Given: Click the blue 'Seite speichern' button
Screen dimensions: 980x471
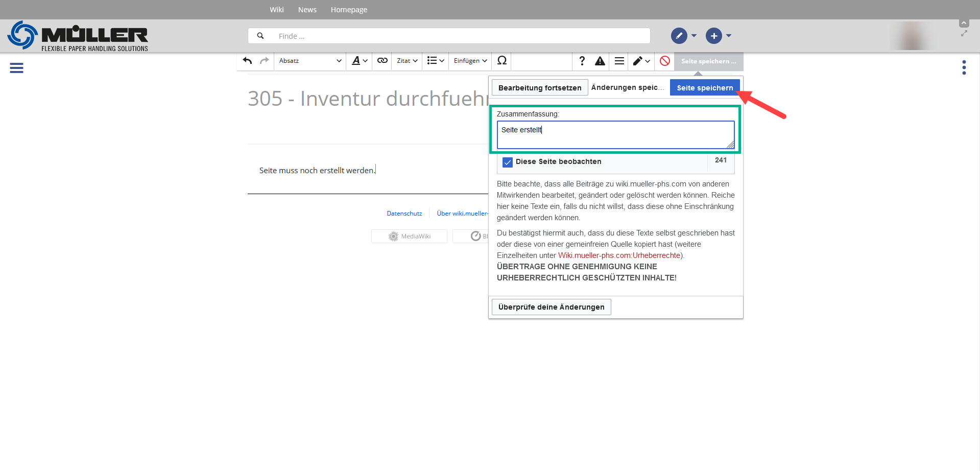Looking at the screenshot, I should [x=704, y=88].
